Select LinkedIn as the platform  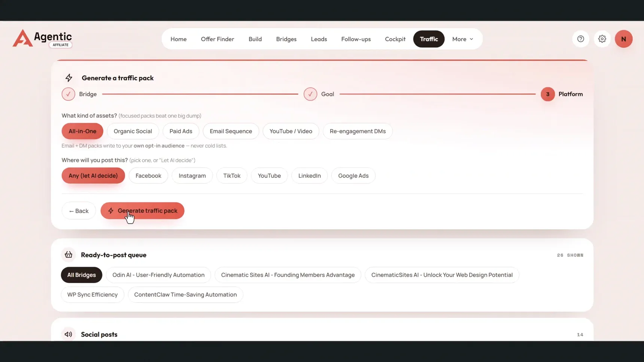309,176
